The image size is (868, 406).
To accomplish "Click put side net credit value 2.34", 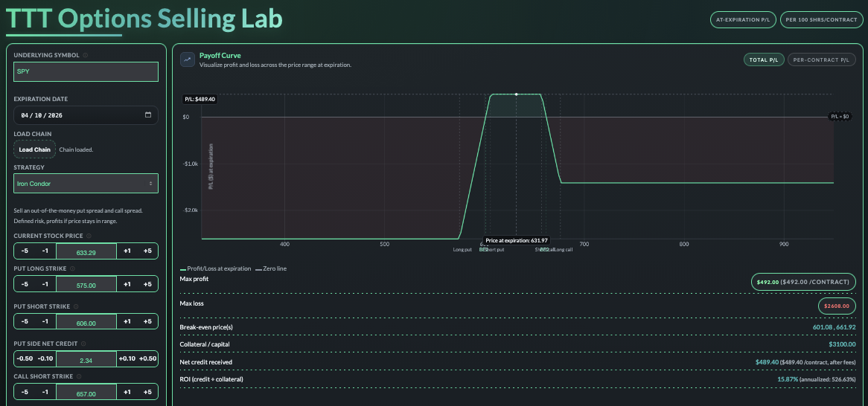I will click(86, 359).
